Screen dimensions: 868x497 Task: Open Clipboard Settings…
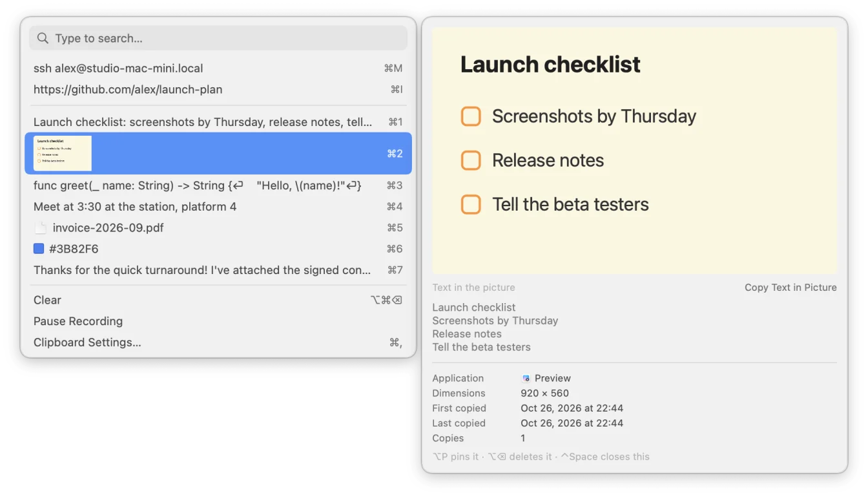(218, 343)
